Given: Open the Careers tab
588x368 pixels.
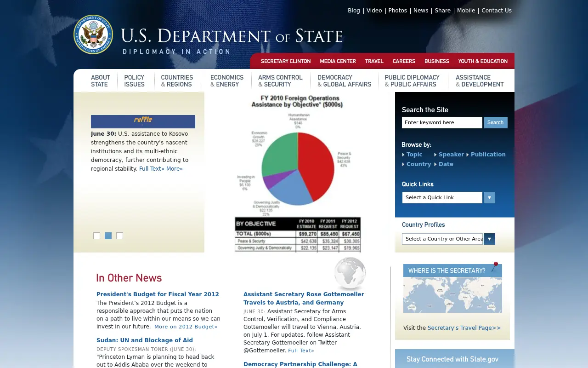Looking at the screenshot, I should [x=404, y=61].
